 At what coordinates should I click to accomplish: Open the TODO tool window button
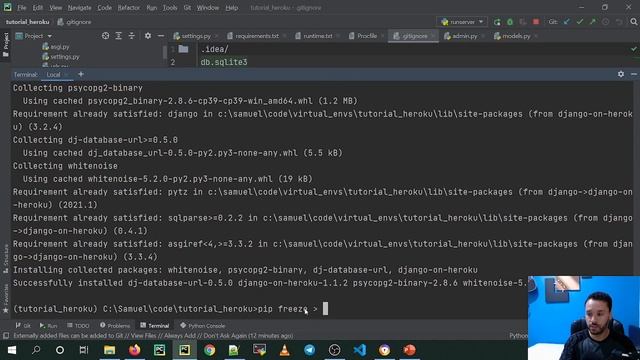pos(78,326)
